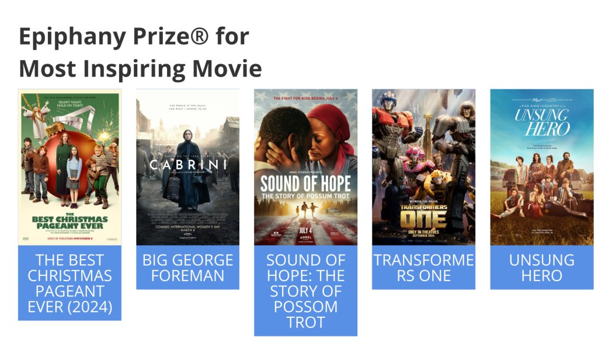Screen dimensions: 612x364
Task: Click 'Coming International Women's Day' text on poster
Action: 187,227
